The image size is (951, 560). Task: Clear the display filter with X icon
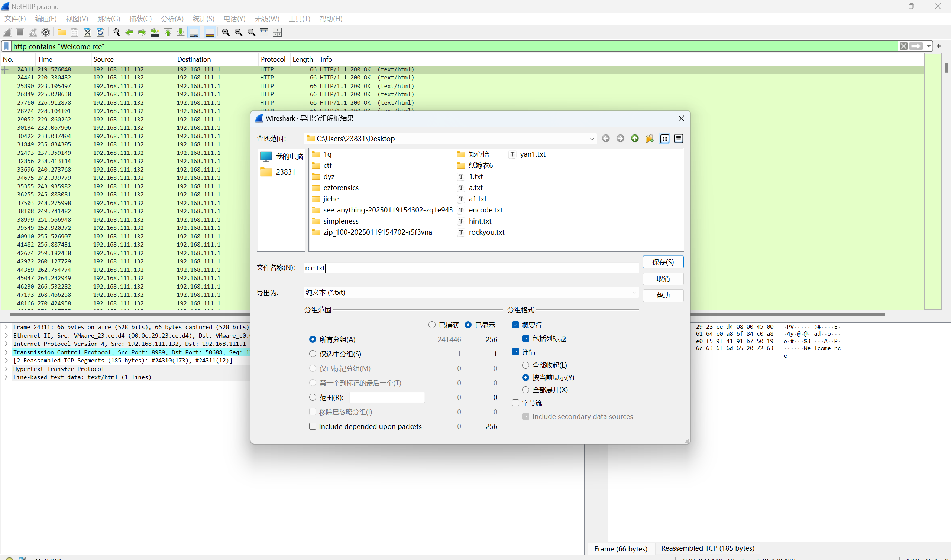click(x=903, y=46)
